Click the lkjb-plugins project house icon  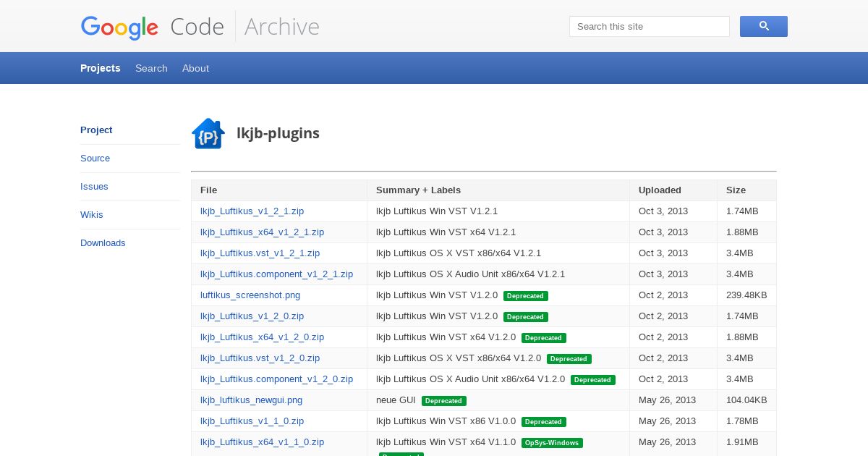(208, 133)
